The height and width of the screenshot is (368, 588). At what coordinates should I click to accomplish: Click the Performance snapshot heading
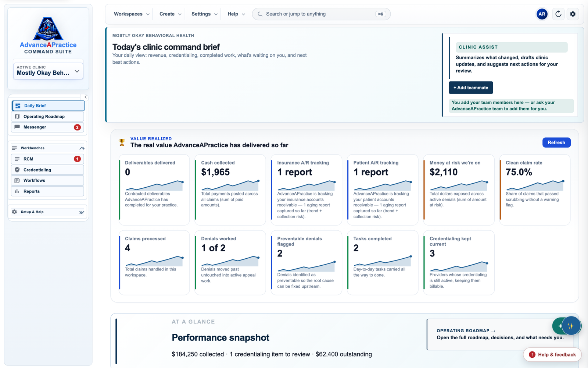click(220, 337)
